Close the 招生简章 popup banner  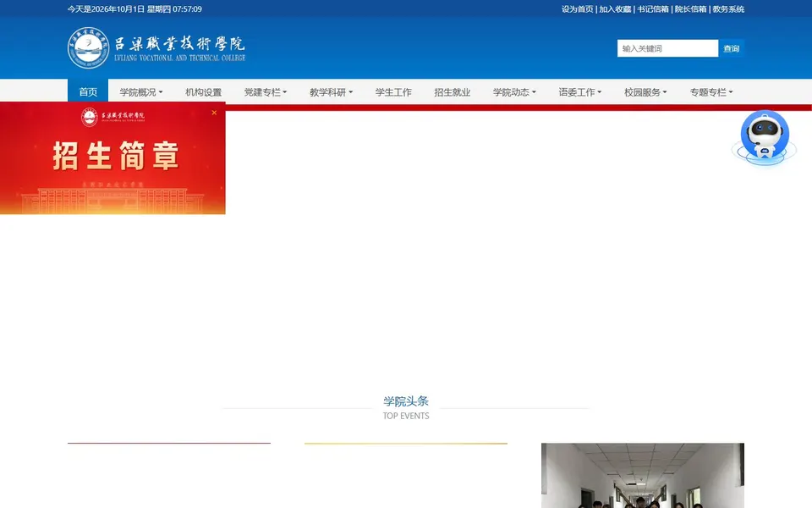pyautogui.click(x=214, y=113)
